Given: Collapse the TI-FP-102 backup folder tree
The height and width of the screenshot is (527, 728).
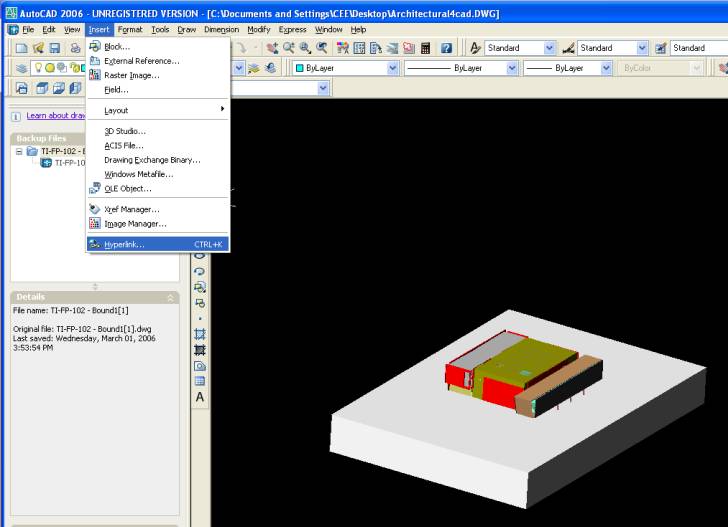Looking at the screenshot, I should pyautogui.click(x=19, y=152).
